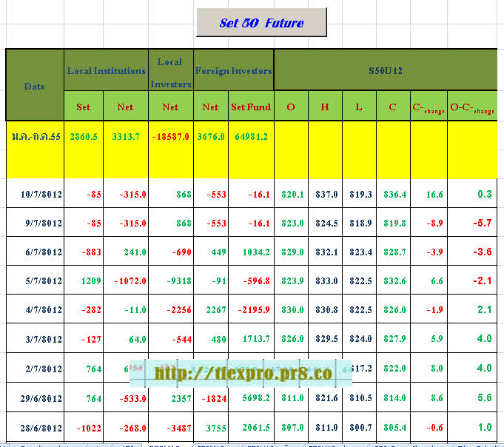Click the C-change column header
The height and width of the screenshot is (447, 504).
[x=427, y=107]
